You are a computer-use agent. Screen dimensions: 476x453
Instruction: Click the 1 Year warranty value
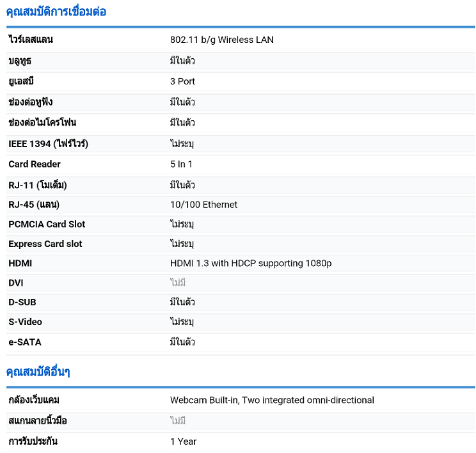(x=184, y=441)
